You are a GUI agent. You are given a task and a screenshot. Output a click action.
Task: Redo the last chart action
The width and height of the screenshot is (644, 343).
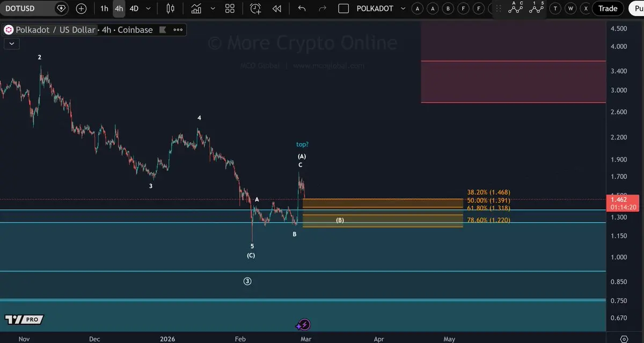[x=323, y=9]
